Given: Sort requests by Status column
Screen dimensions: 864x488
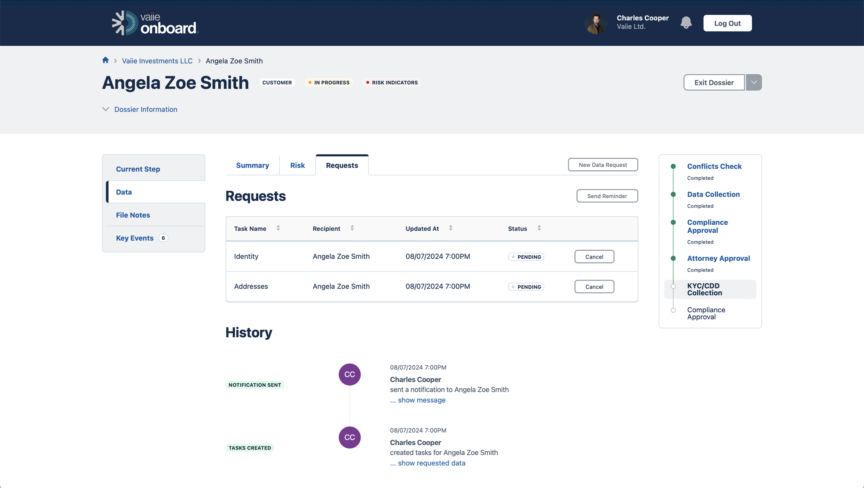Looking at the screenshot, I should click(x=539, y=229).
